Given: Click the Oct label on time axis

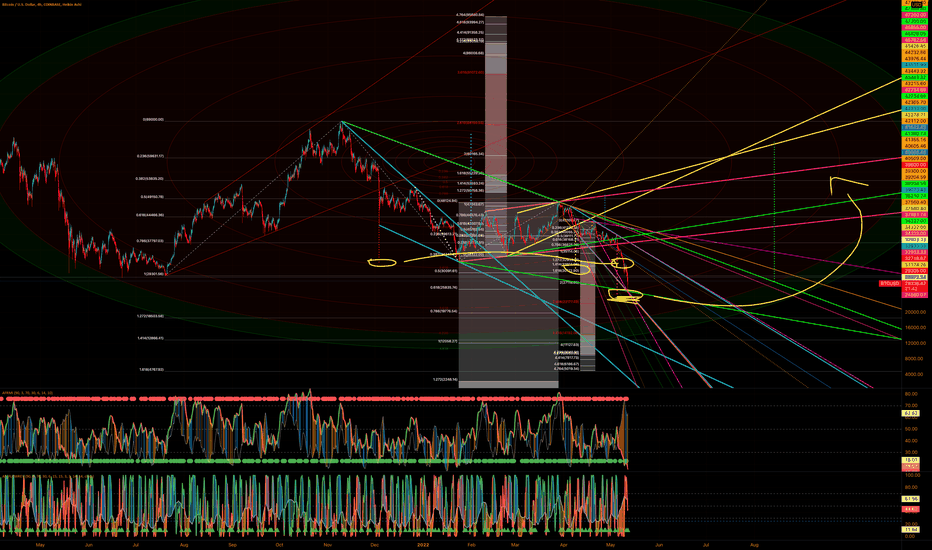Looking at the screenshot, I should [x=279, y=545].
